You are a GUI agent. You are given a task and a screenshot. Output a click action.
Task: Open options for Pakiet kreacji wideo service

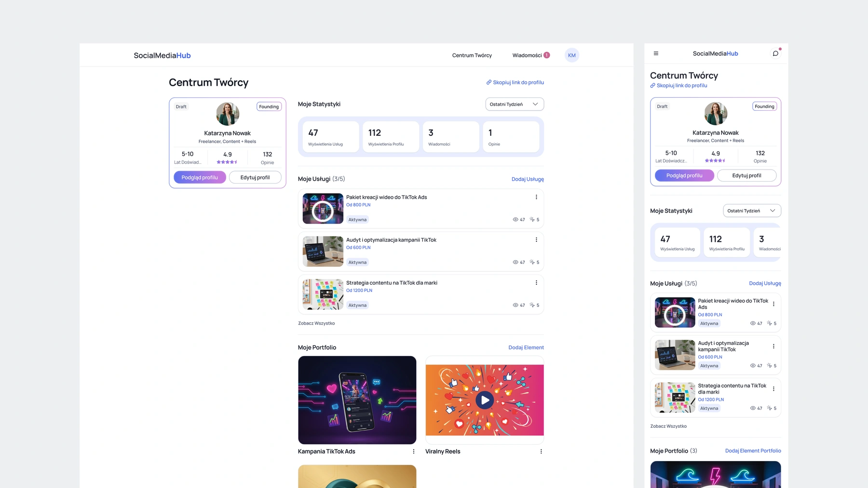[x=536, y=197]
